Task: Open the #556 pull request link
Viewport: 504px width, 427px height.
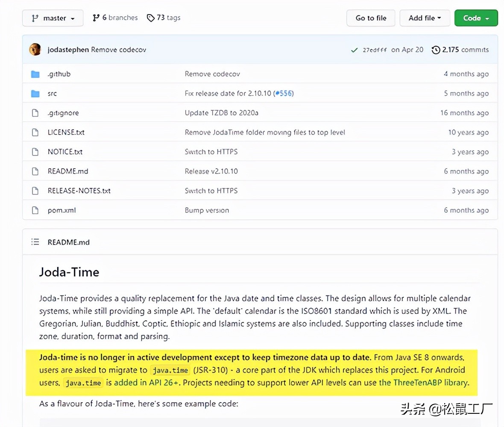Action: coord(284,94)
